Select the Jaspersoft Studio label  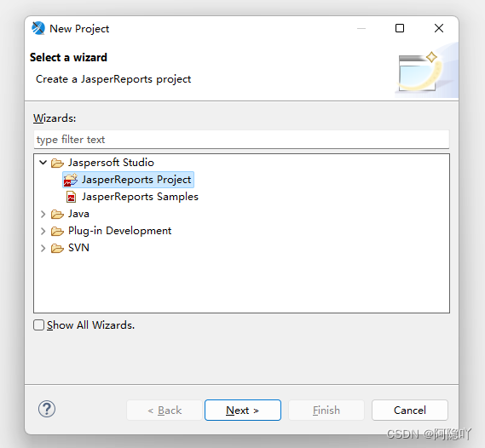tap(111, 163)
